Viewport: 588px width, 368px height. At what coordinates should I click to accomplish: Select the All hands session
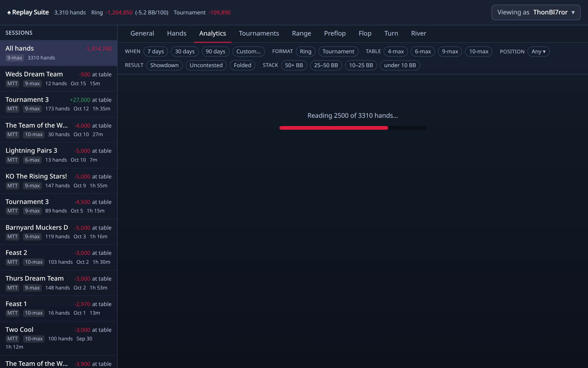coord(58,53)
